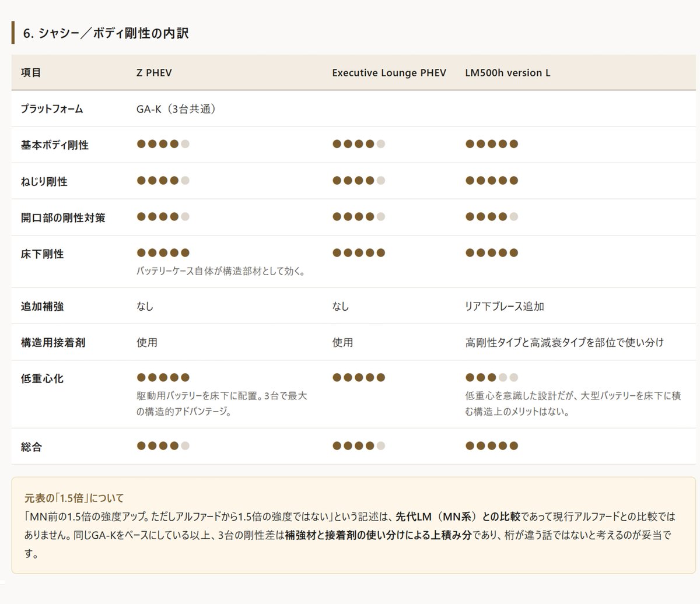Click the "低重心化" row label
This screenshot has height=604, width=700.
pos(43,378)
